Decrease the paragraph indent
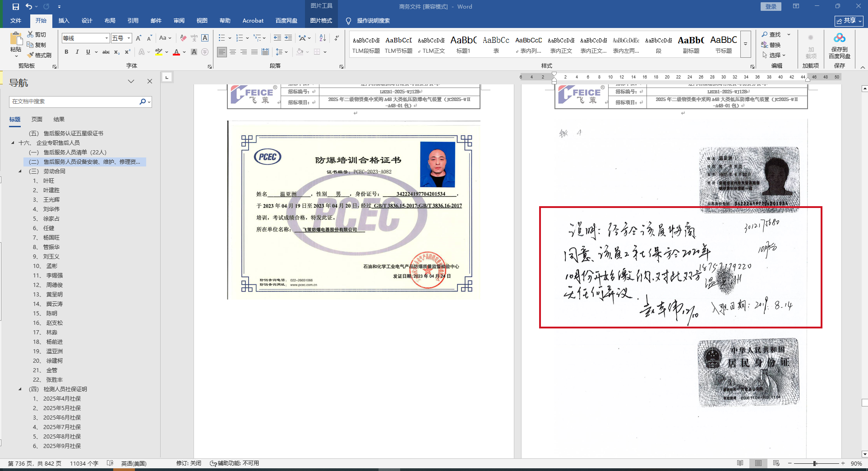 click(277, 38)
